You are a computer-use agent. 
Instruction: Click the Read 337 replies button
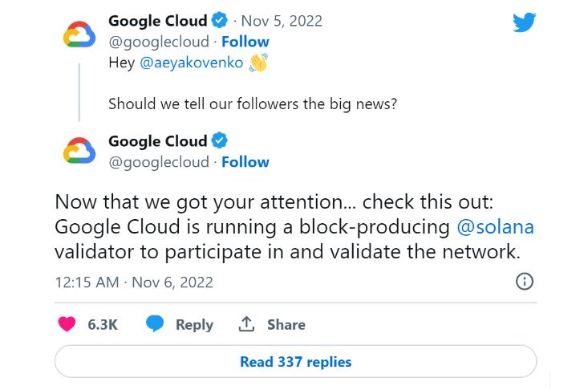click(x=295, y=361)
